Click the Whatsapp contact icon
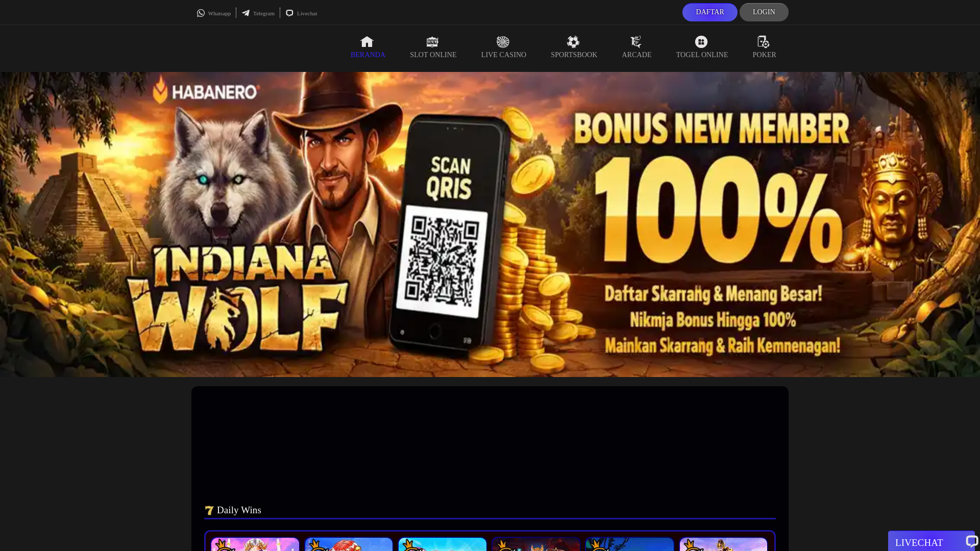The image size is (980, 551). [201, 13]
